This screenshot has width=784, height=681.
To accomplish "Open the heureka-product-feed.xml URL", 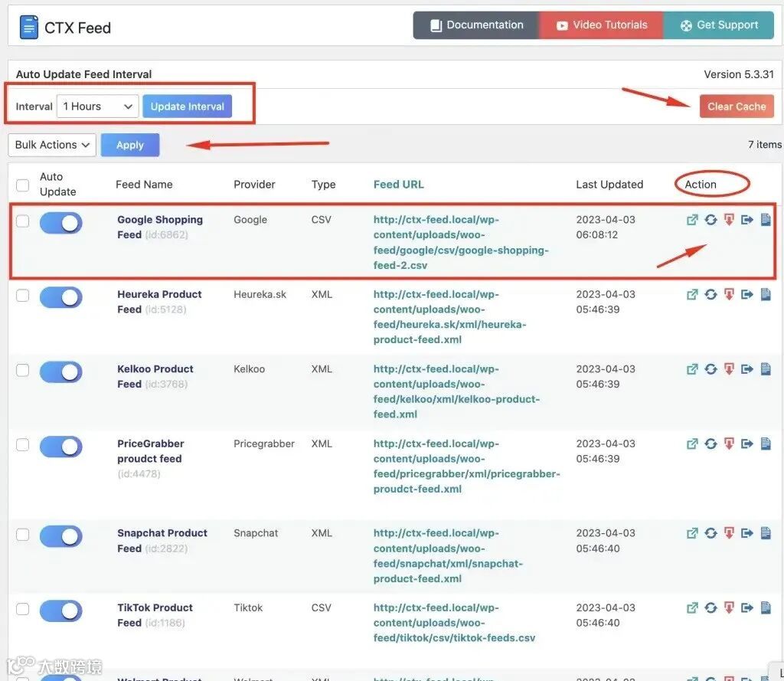I will [449, 316].
